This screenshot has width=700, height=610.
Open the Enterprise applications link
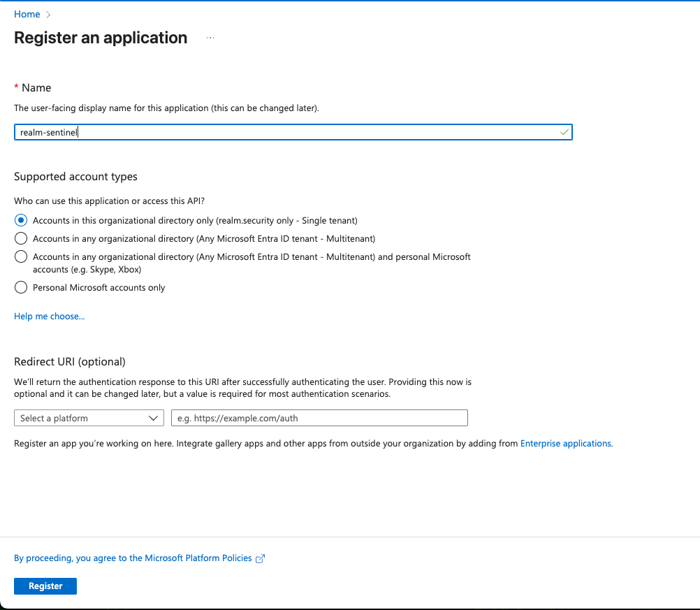click(x=566, y=443)
